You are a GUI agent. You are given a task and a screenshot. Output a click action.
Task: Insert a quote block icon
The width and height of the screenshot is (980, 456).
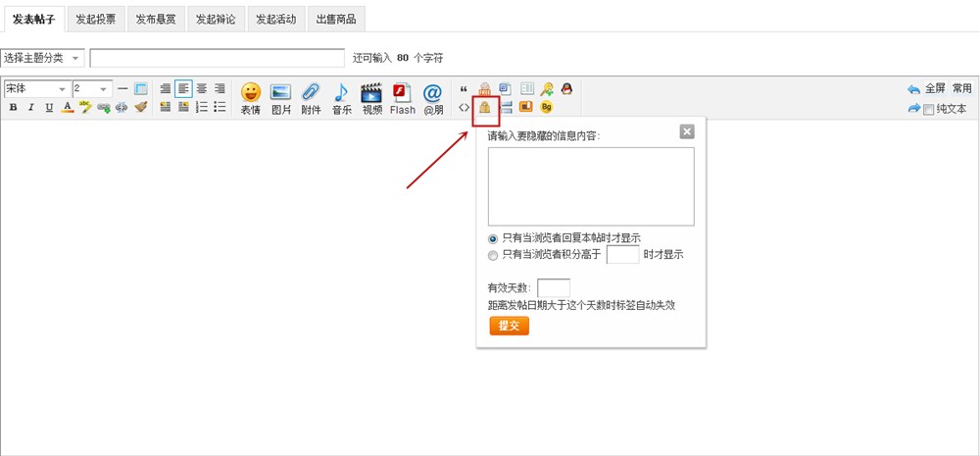[464, 89]
